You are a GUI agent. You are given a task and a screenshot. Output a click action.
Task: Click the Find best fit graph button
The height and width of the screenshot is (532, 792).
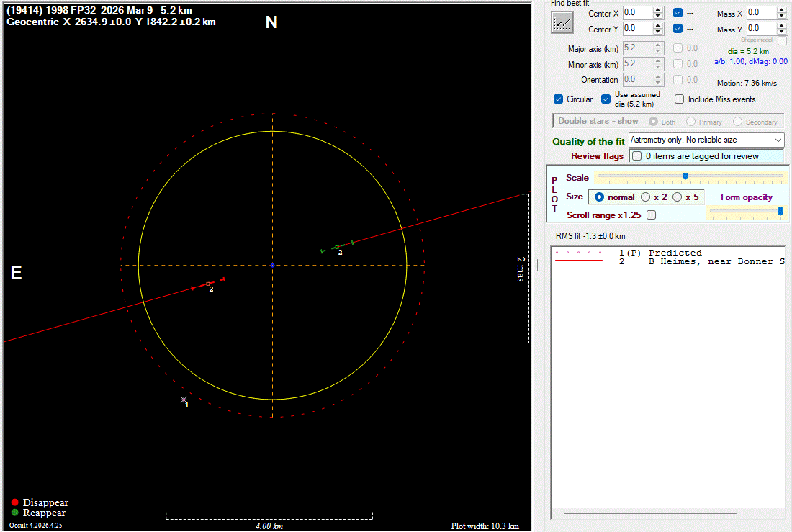(562, 22)
